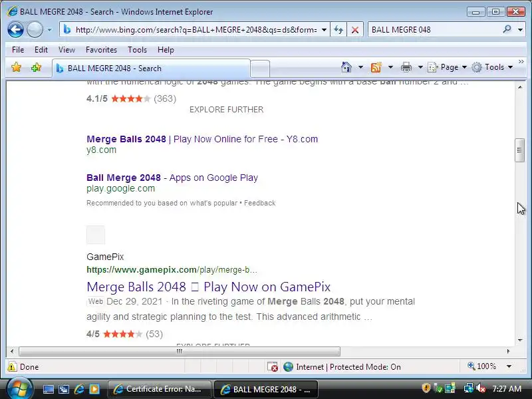Click the privacy report blocked icon
Screen dimensions: 532x399
pos(273,367)
